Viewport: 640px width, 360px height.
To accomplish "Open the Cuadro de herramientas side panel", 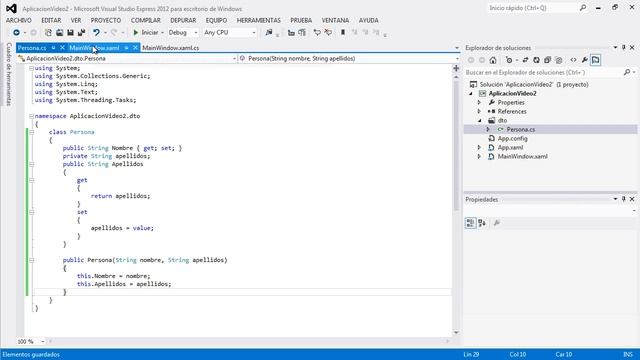I will tap(9, 74).
